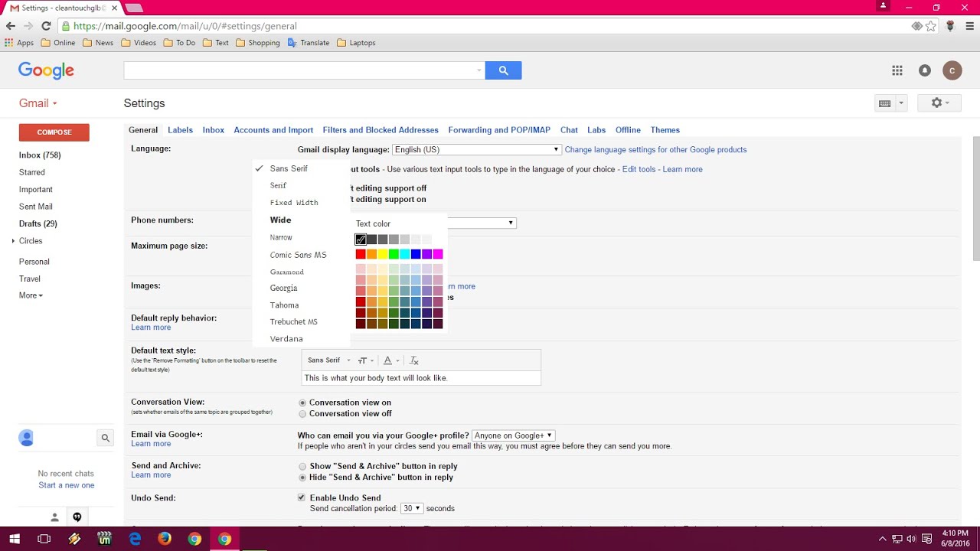Click Edit tools link
The width and height of the screenshot is (980, 551).
pos(639,169)
